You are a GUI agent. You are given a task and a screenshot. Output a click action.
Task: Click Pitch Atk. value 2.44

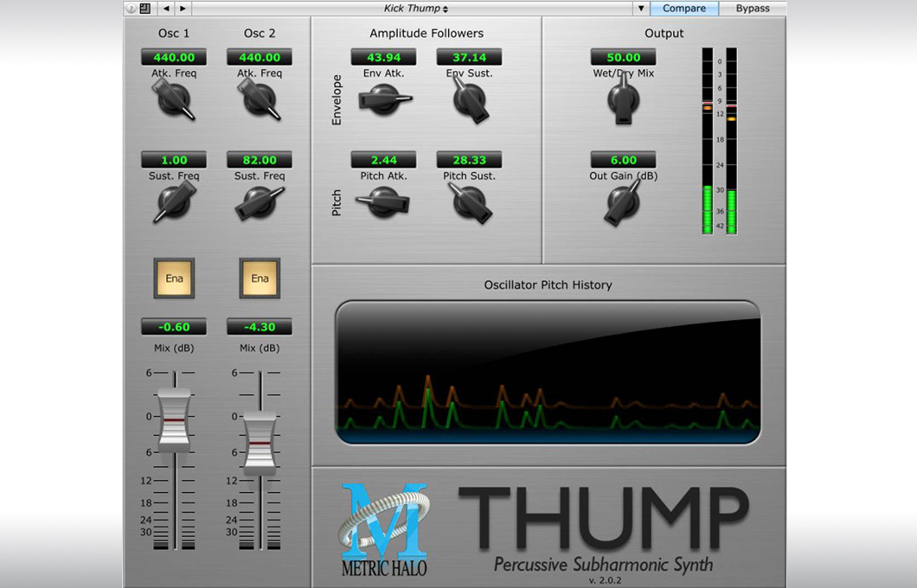coord(383,160)
